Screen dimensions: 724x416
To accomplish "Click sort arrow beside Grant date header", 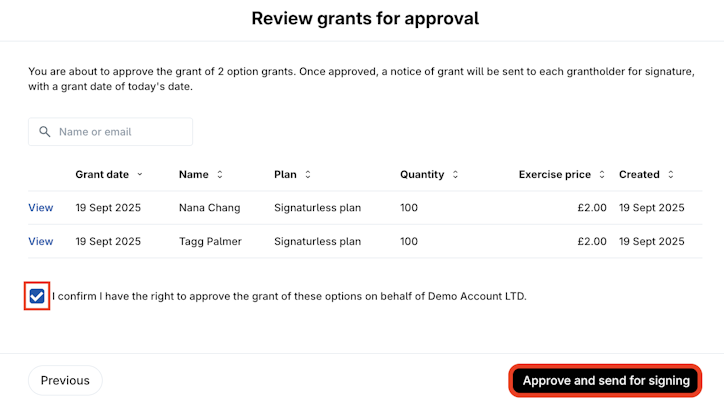I will click(x=140, y=174).
